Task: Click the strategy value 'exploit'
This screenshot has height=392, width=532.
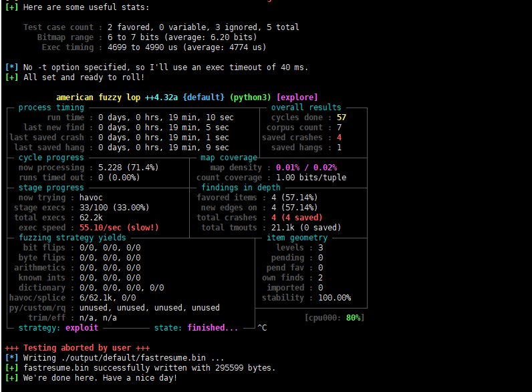Action: point(82,328)
